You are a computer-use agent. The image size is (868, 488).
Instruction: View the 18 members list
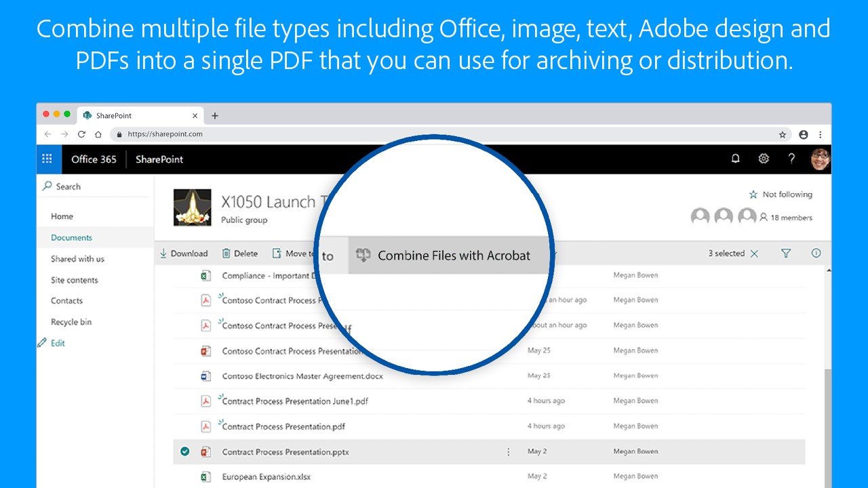coord(786,218)
